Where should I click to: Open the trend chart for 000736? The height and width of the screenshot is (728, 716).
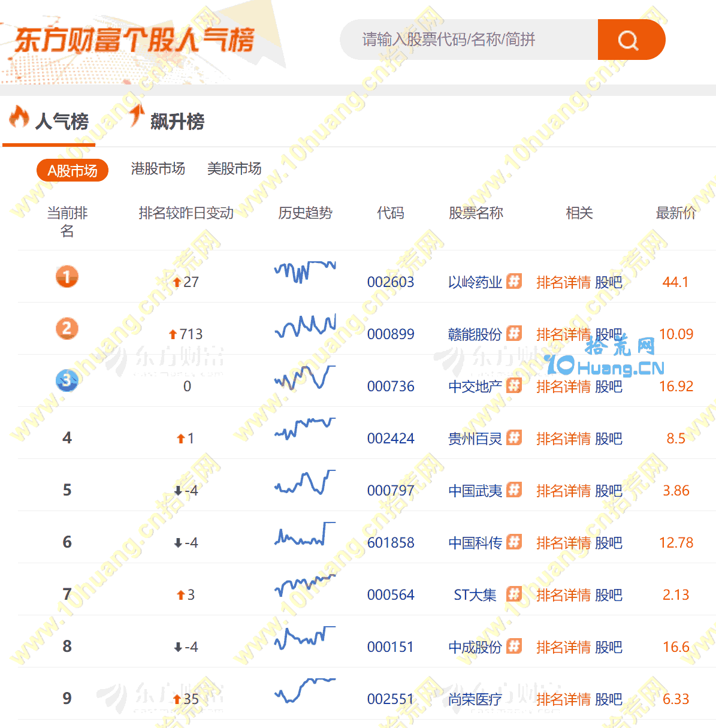(x=305, y=377)
